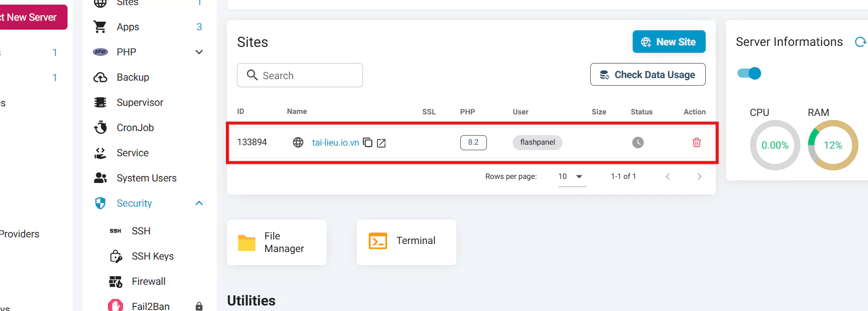Copy the tai-lieu.io.vn domain name

pyautogui.click(x=368, y=143)
